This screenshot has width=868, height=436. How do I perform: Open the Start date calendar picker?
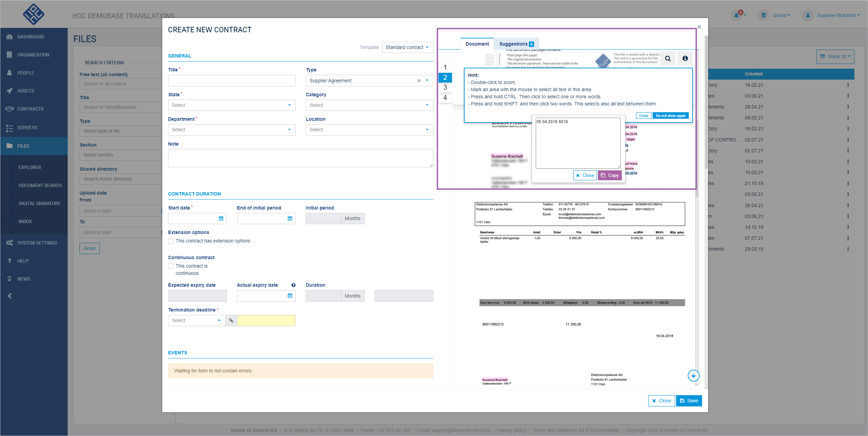[221, 218]
